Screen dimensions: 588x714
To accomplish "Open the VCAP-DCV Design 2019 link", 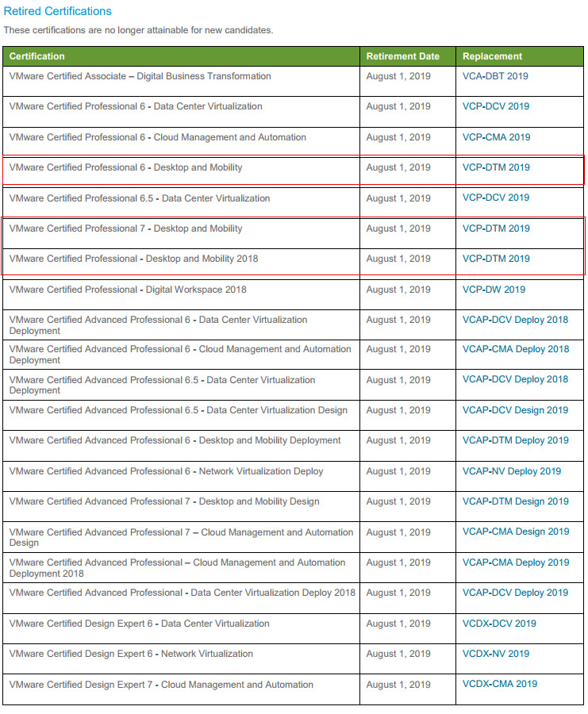I will point(515,410).
